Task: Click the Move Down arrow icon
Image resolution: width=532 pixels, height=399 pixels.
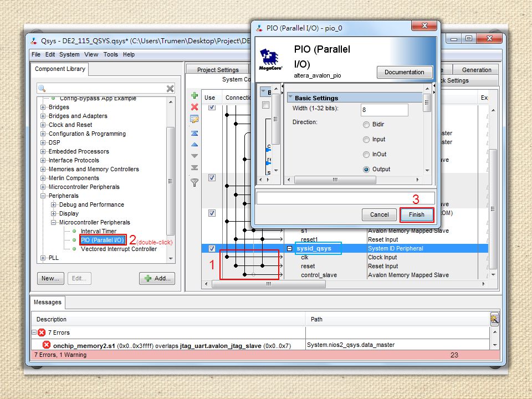Action: point(195,156)
